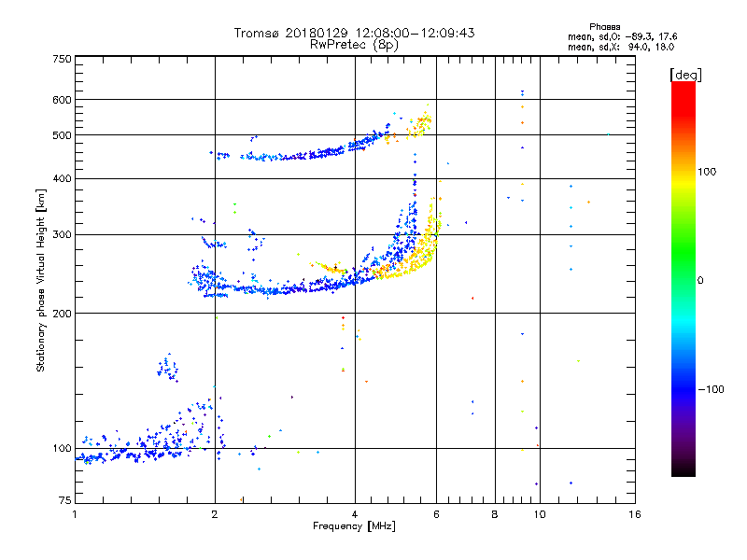Click the y-axis tick label "100"

click(63, 448)
